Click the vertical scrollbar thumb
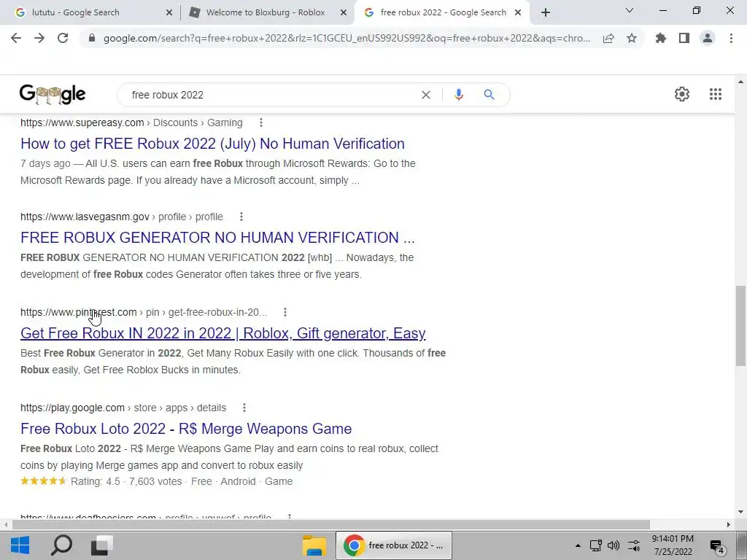 coord(741,326)
